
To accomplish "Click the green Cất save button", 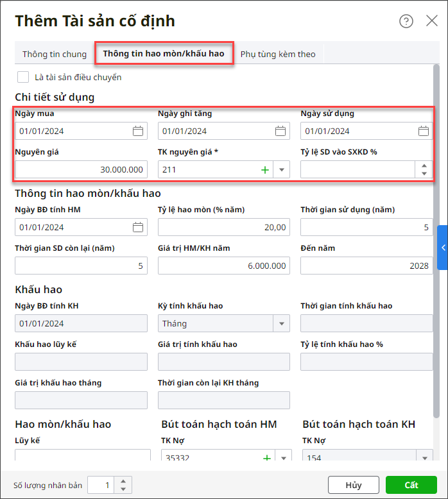I will [x=411, y=485].
